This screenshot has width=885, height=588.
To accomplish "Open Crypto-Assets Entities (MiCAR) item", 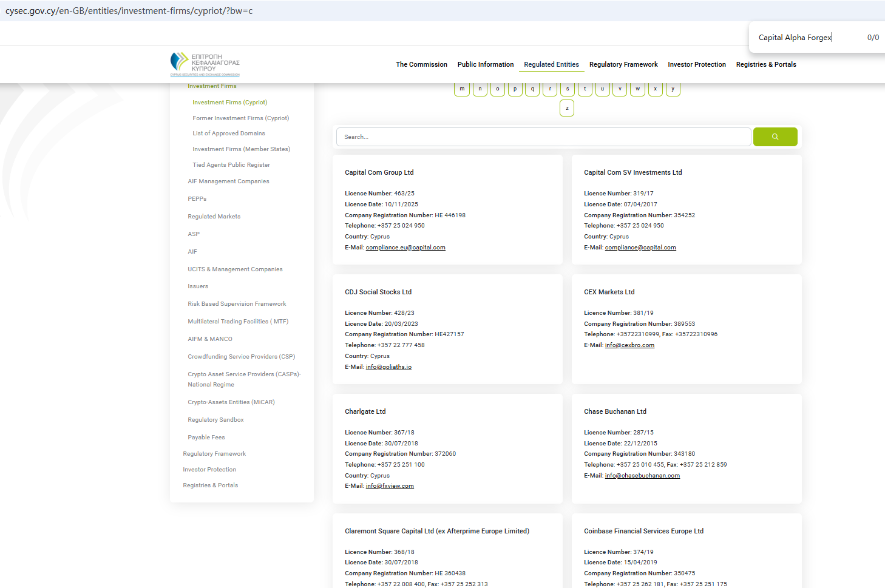I will tap(231, 402).
